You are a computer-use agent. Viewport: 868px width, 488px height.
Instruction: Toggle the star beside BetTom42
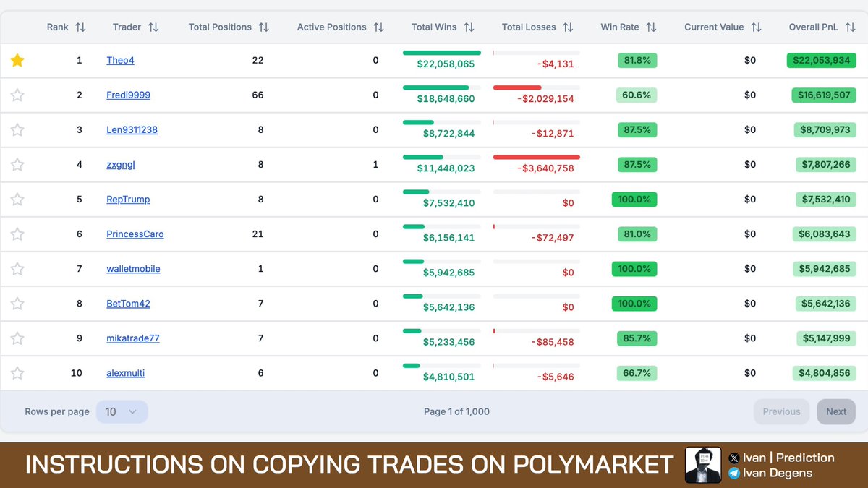pyautogui.click(x=17, y=304)
